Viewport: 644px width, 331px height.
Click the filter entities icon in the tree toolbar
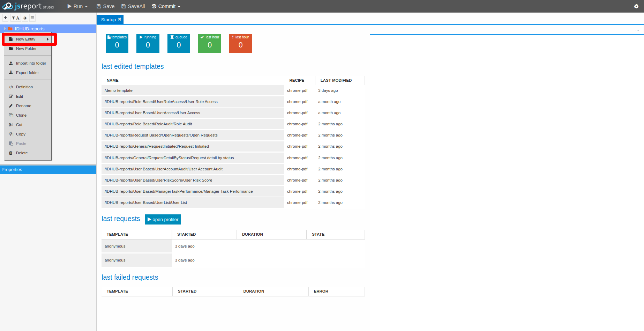15,18
